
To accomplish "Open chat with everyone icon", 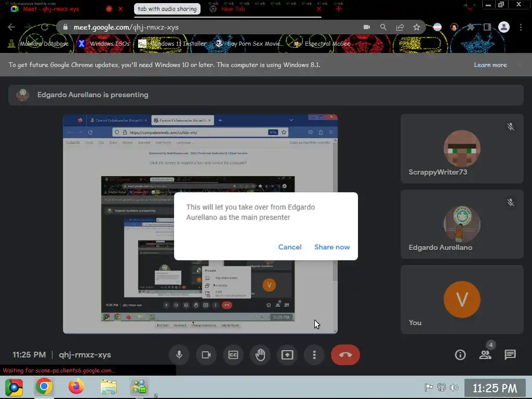I will pos(510,355).
